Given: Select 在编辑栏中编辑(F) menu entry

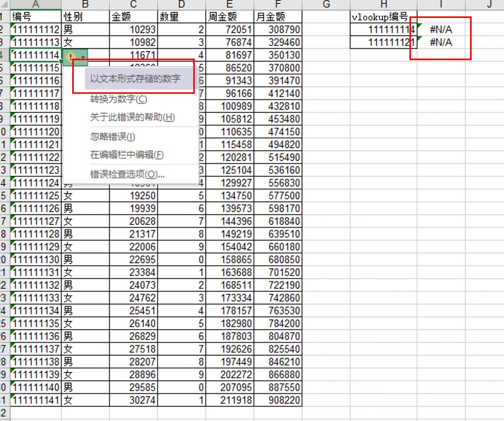Looking at the screenshot, I should 127,155.
